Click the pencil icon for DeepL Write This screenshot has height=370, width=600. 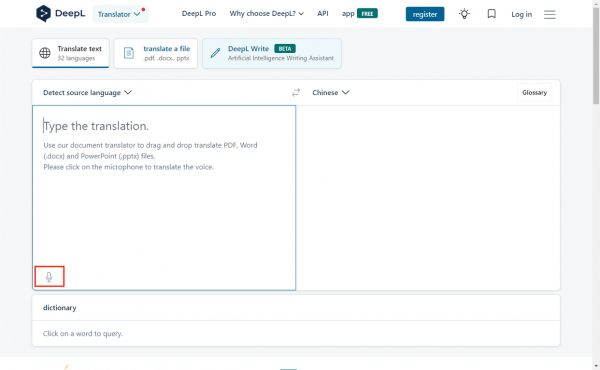click(215, 53)
